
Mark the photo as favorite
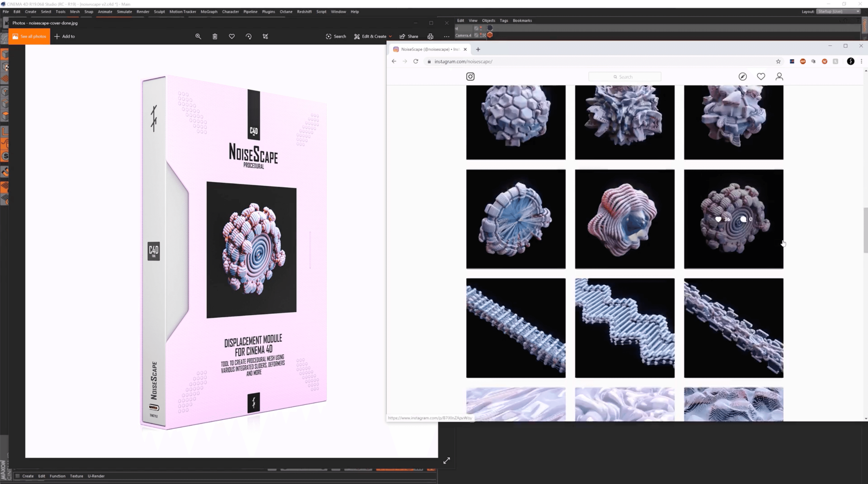pyautogui.click(x=232, y=36)
